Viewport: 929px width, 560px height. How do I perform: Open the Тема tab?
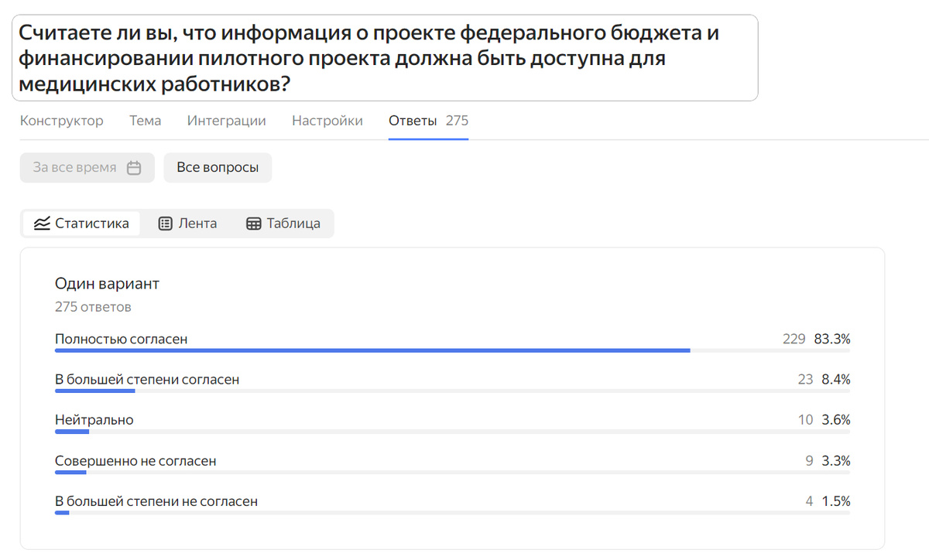click(145, 121)
